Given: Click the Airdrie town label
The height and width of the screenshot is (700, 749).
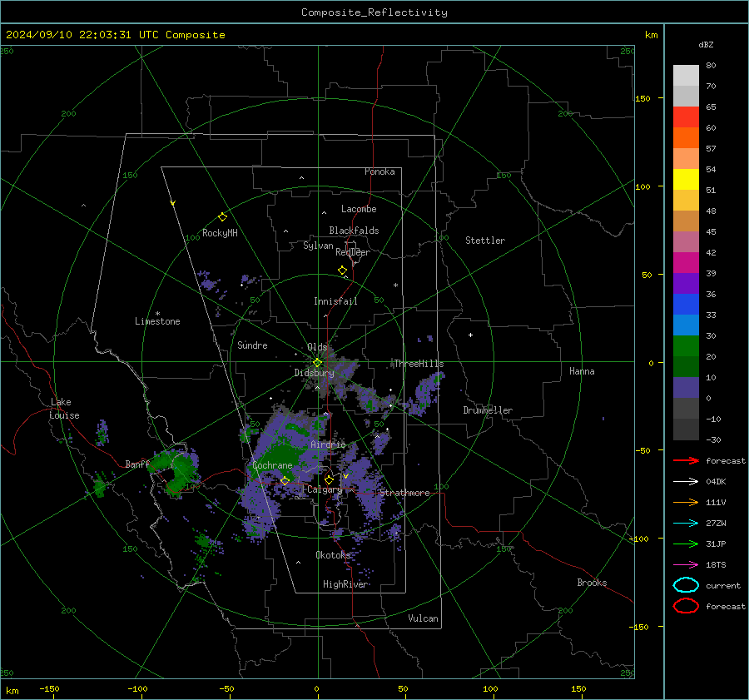Looking at the screenshot, I should click(x=328, y=444).
